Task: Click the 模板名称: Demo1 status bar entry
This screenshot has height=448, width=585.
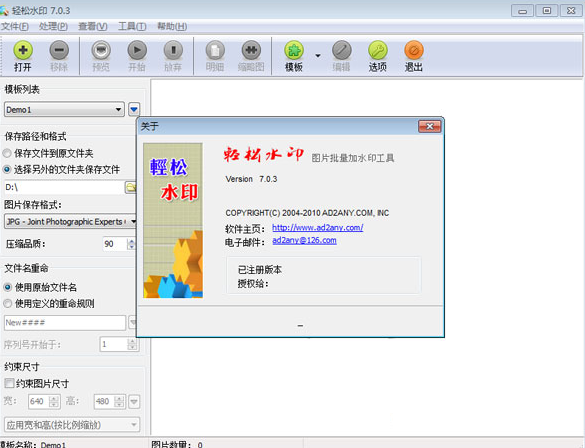Action: pyautogui.click(x=34, y=444)
